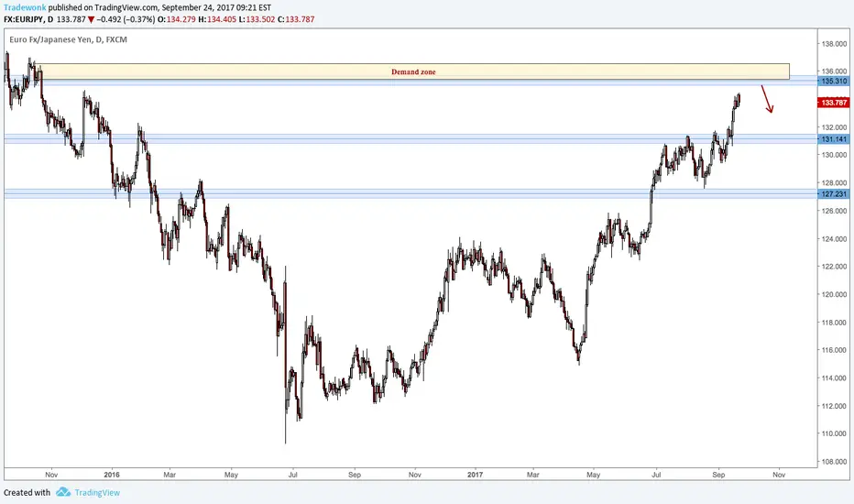Image resolution: width=854 pixels, height=504 pixels.
Task: Open the Tradewonk author link
Action: [25, 7]
